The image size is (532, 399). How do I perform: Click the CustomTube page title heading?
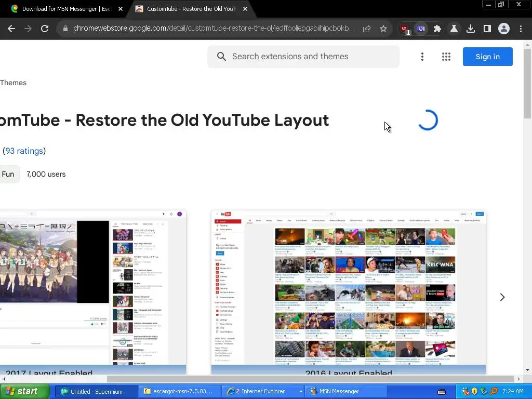click(164, 120)
